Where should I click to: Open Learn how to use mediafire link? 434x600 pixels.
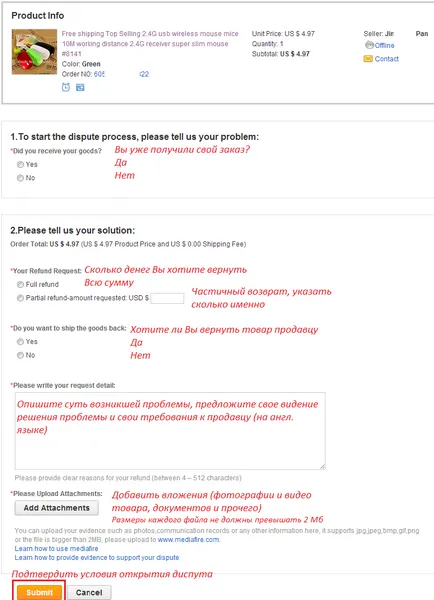[56, 548]
